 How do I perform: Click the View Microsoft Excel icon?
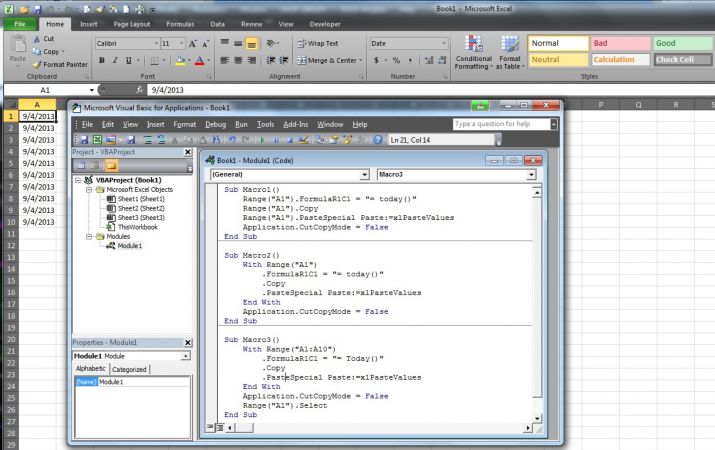pos(97,140)
